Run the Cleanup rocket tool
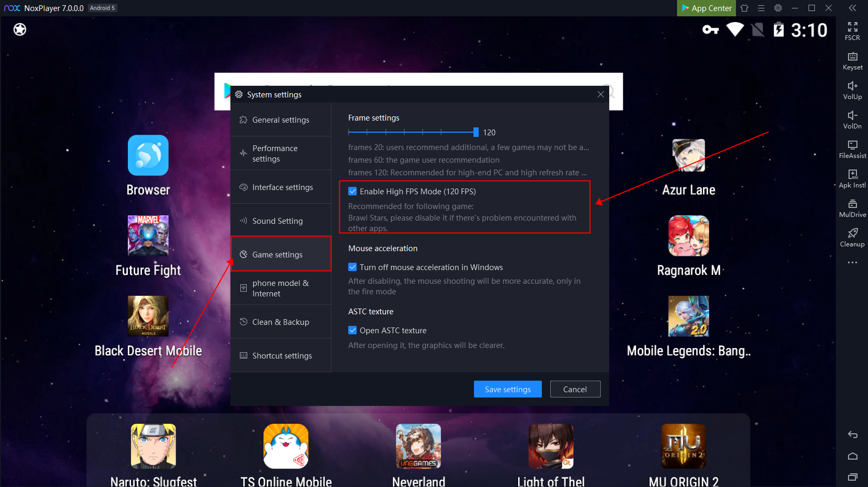 (852, 237)
